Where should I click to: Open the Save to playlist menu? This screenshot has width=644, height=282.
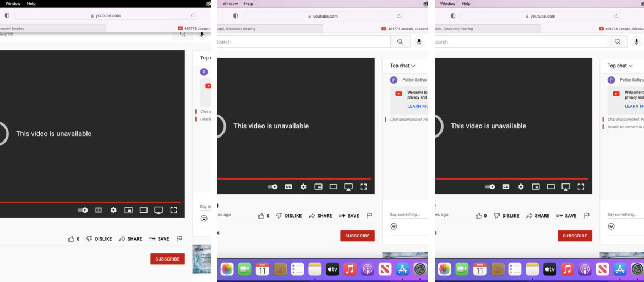[x=349, y=216]
